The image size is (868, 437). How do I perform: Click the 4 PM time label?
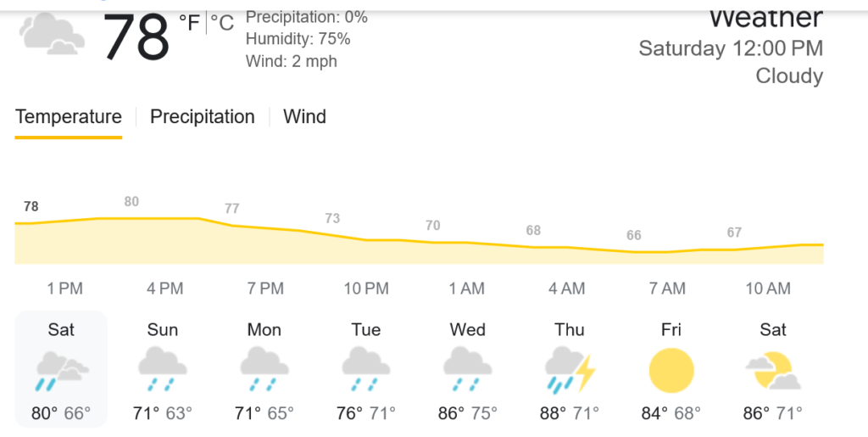pos(164,289)
